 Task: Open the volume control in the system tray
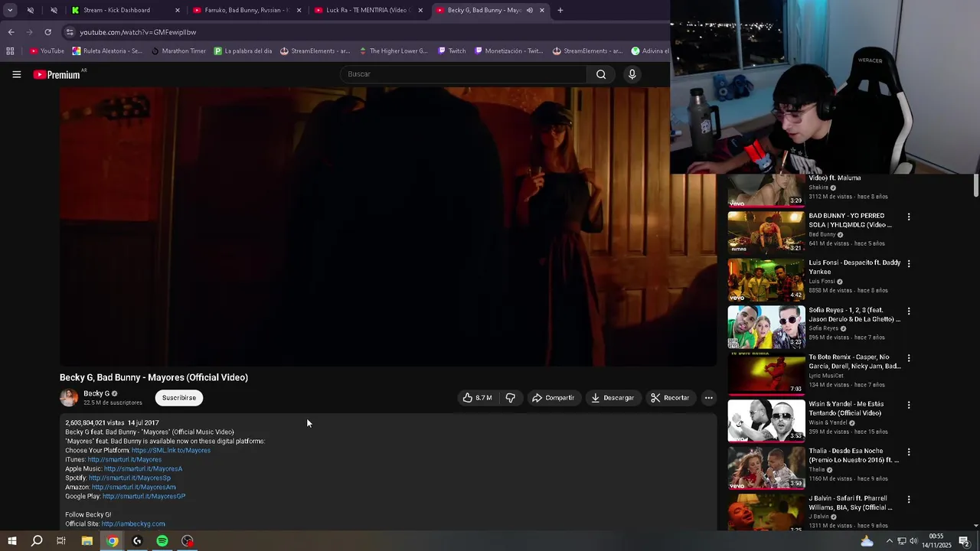coord(913,541)
